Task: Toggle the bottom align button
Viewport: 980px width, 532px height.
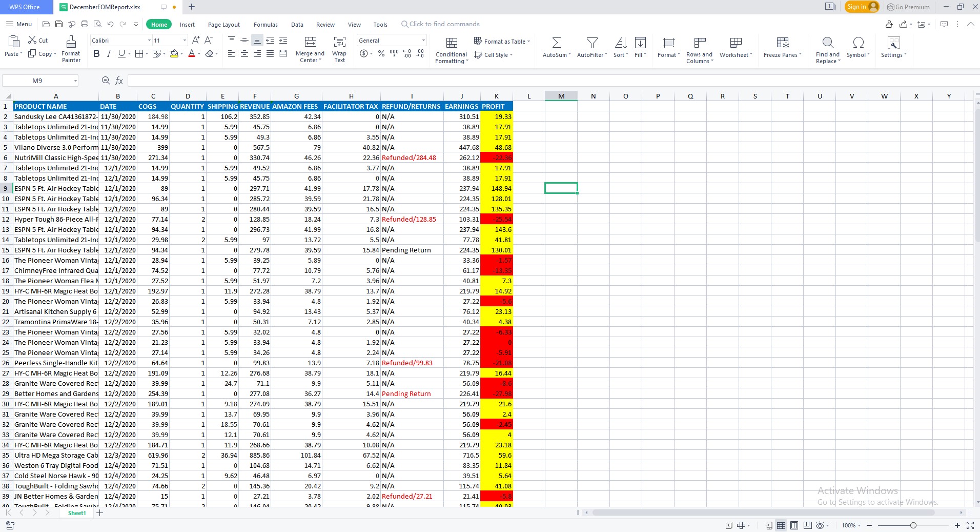Action: click(257, 40)
